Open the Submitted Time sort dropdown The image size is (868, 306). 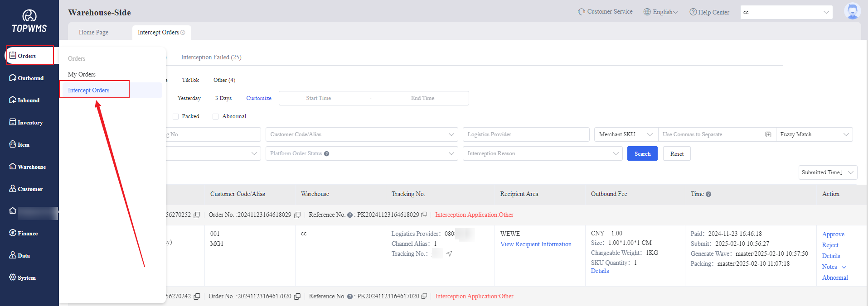point(827,172)
